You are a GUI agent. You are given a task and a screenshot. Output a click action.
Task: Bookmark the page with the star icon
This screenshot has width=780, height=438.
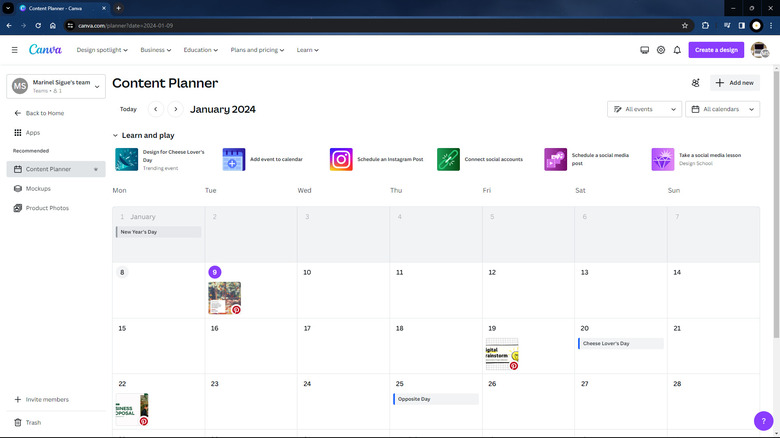(x=684, y=25)
